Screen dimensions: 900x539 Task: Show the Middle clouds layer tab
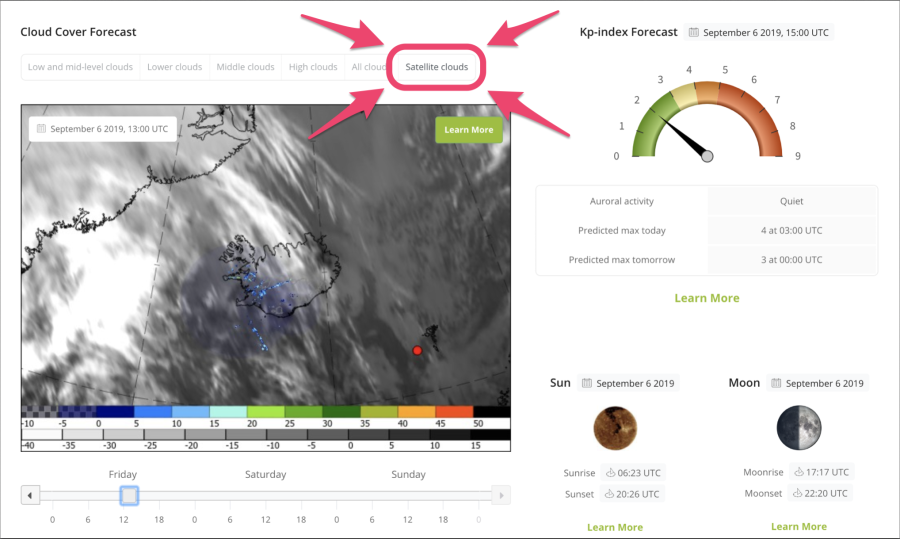point(245,67)
